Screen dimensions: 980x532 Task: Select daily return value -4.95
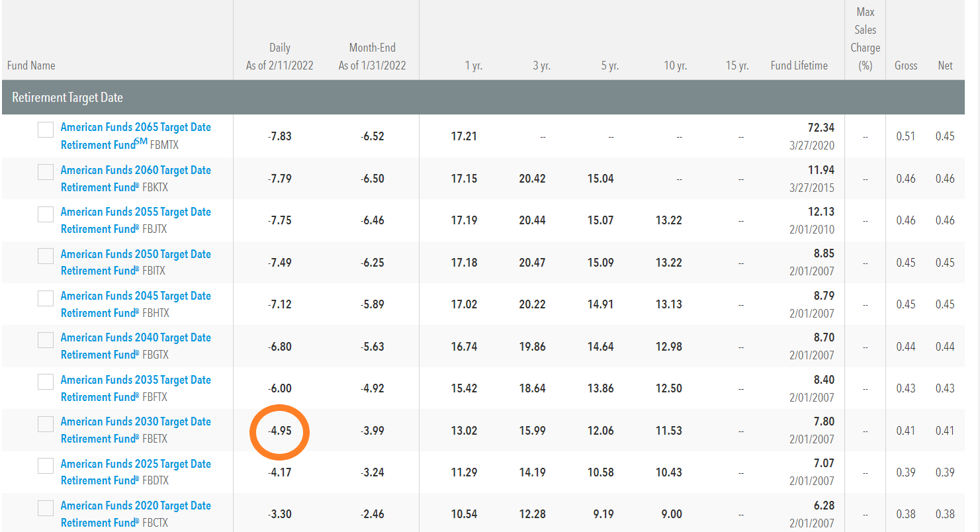pos(280,431)
